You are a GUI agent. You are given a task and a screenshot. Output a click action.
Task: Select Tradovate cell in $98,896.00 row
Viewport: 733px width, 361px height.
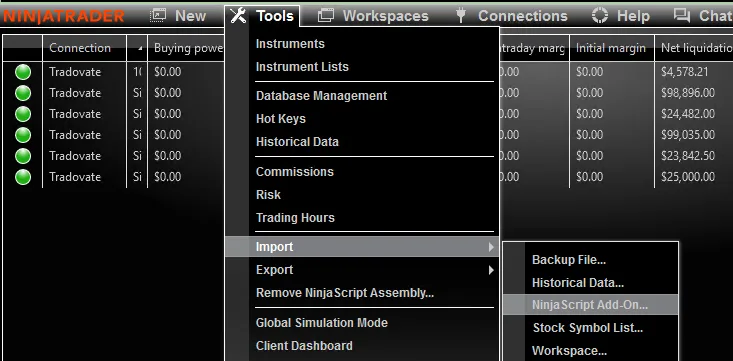[75, 93]
